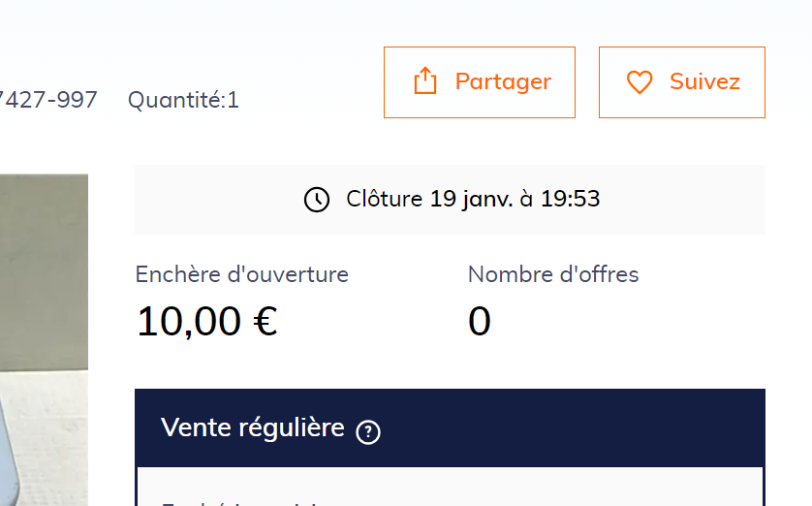Click the Enchère d'ouverture label

pyautogui.click(x=242, y=274)
